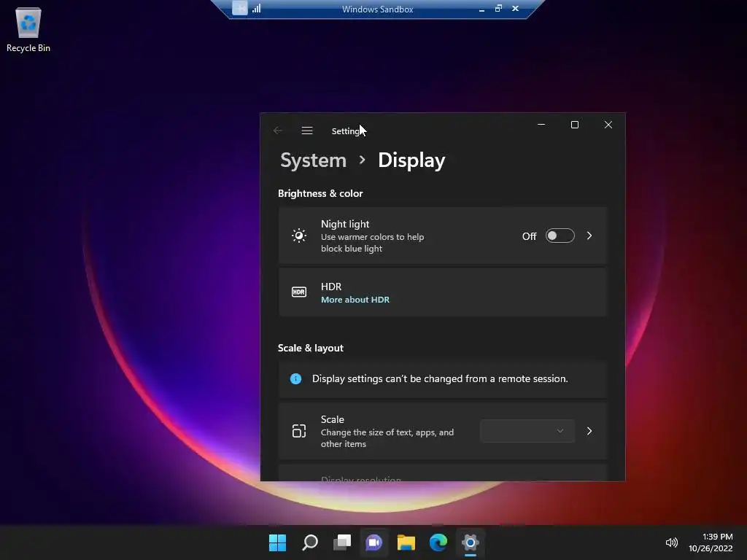Open taskbar Search
Viewport: 747px width, 560px height.
[x=310, y=542]
